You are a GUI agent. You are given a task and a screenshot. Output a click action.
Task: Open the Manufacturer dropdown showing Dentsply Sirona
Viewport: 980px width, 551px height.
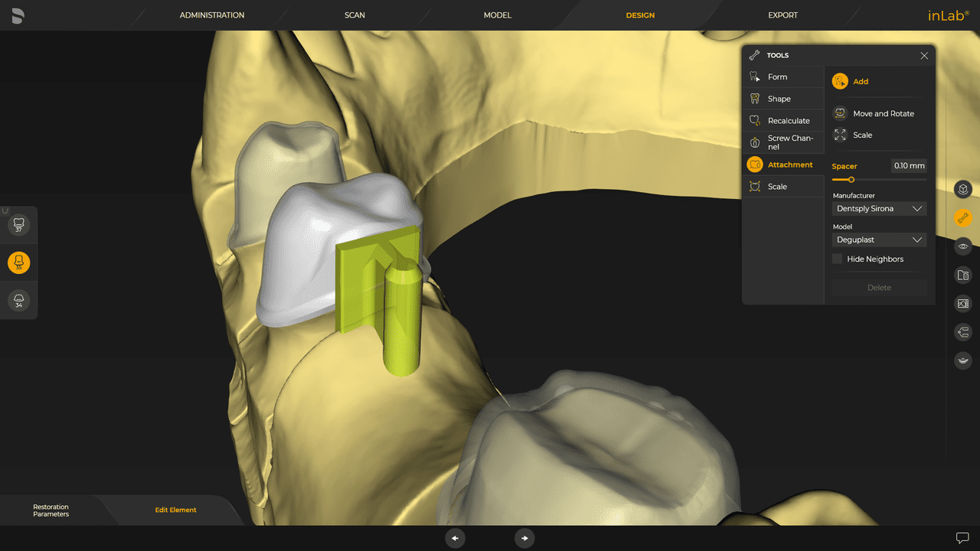tap(878, 208)
